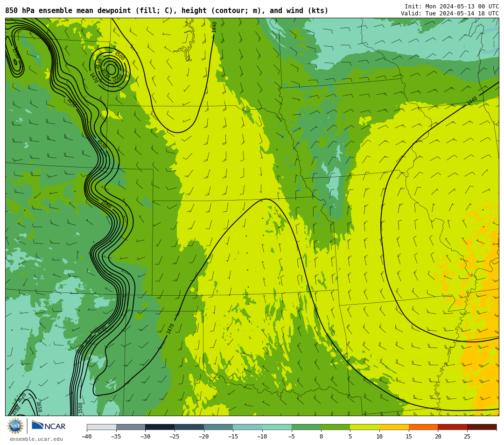Select the Init: Mon 2024-05-13 00 UTC text

pyautogui.click(x=452, y=7)
